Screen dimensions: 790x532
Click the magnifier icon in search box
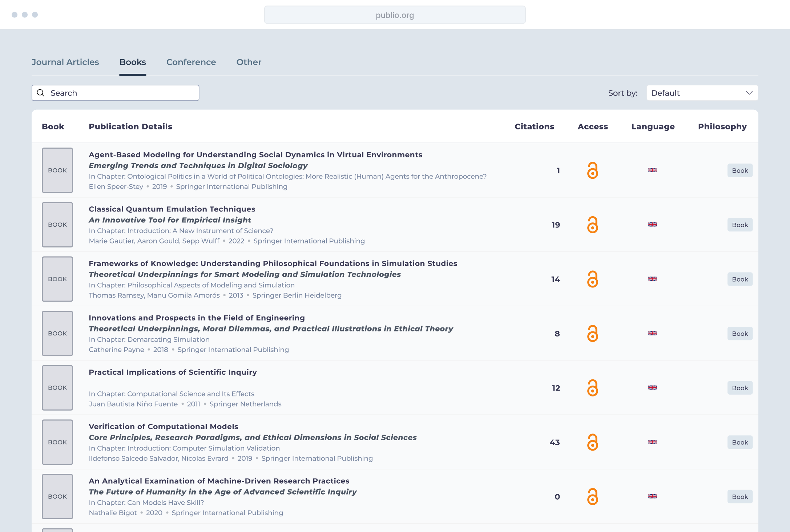point(41,93)
